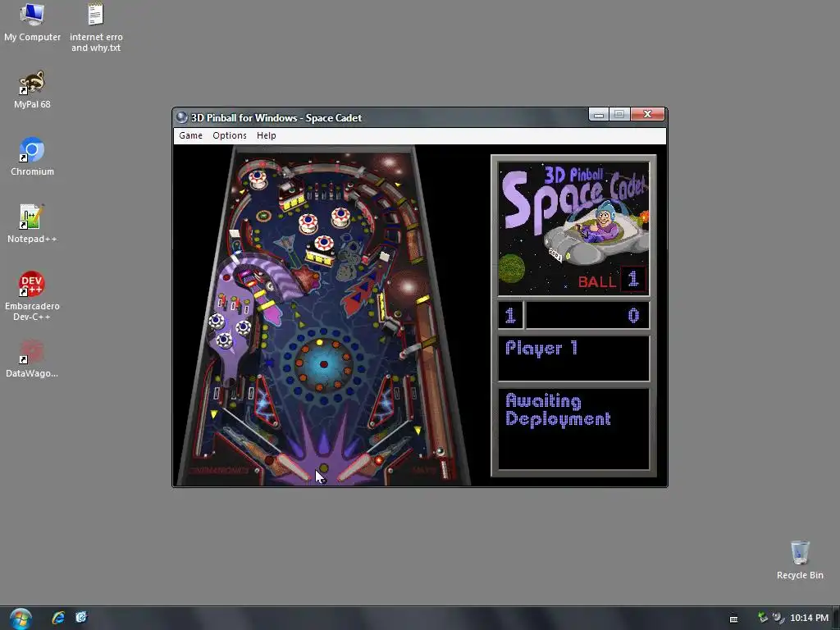Image resolution: width=840 pixels, height=630 pixels.
Task: Click the Space Cadet logo artwork
Action: coord(573,229)
